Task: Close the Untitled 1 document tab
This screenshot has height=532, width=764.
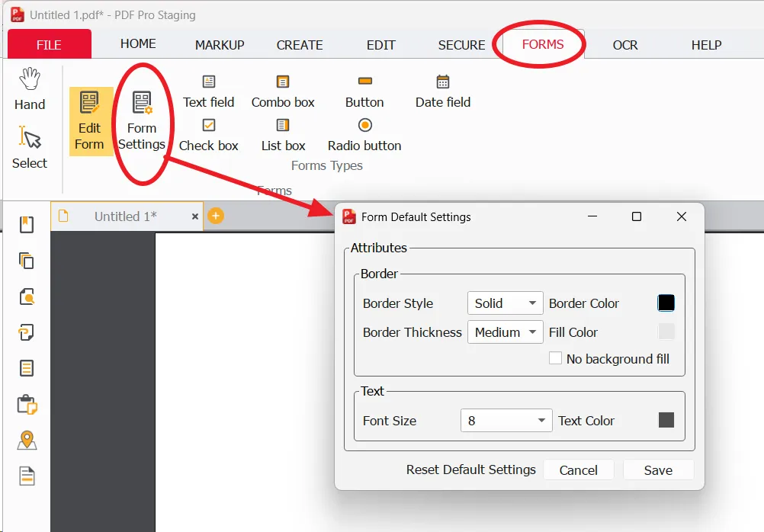Action: coord(195,216)
